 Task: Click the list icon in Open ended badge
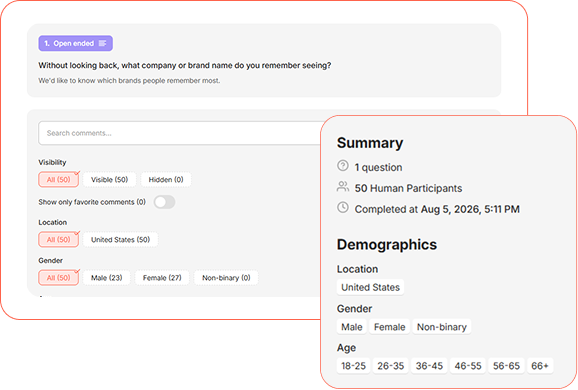click(102, 43)
